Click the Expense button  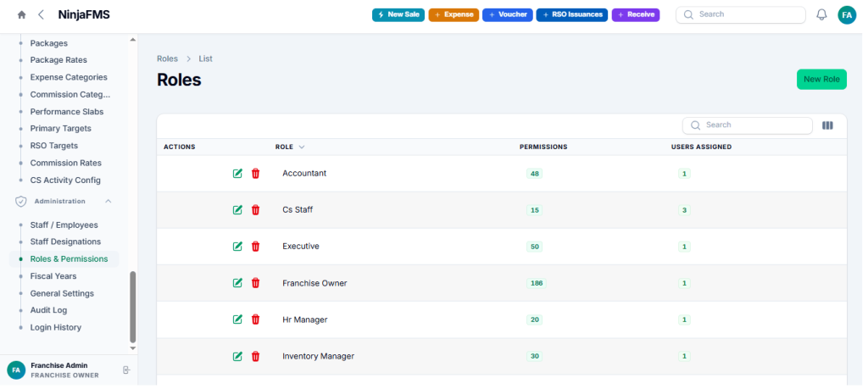(x=454, y=15)
